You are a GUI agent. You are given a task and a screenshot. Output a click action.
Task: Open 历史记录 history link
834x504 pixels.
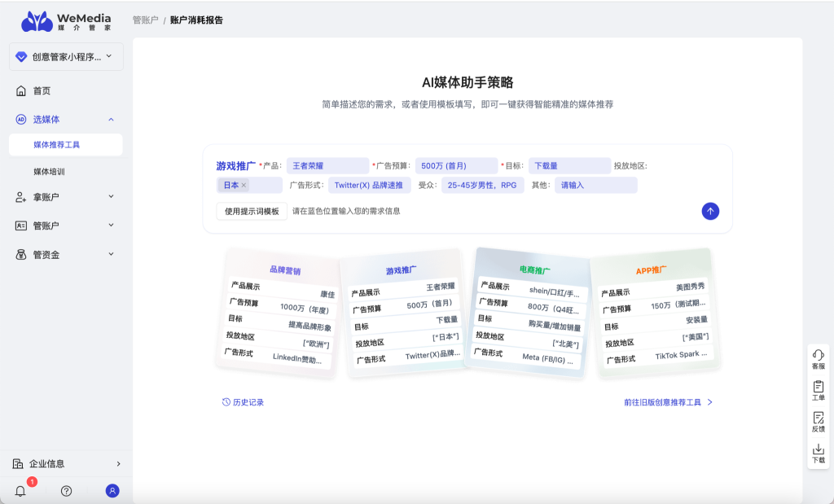tap(244, 402)
